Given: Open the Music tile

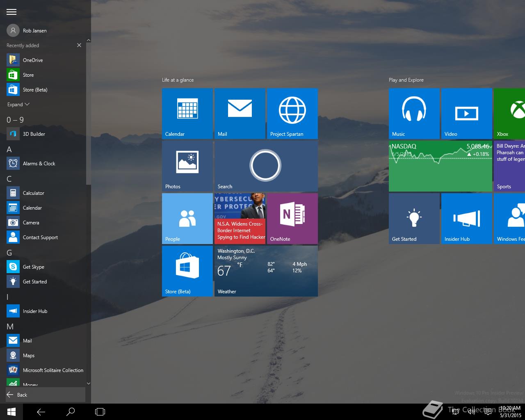Looking at the screenshot, I should (x=414, y=114).
